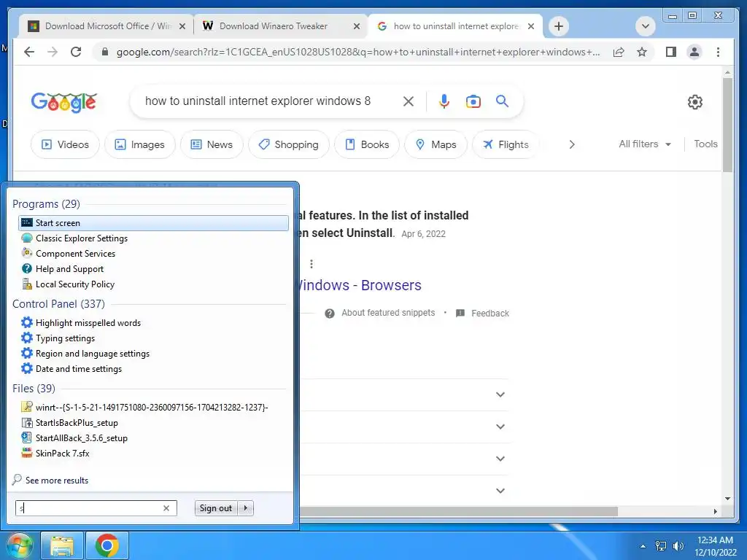Open three-dot options on featured snippet
Image resolution: width=747 pixels, height=560 pixels.
[x=311, y=264]
